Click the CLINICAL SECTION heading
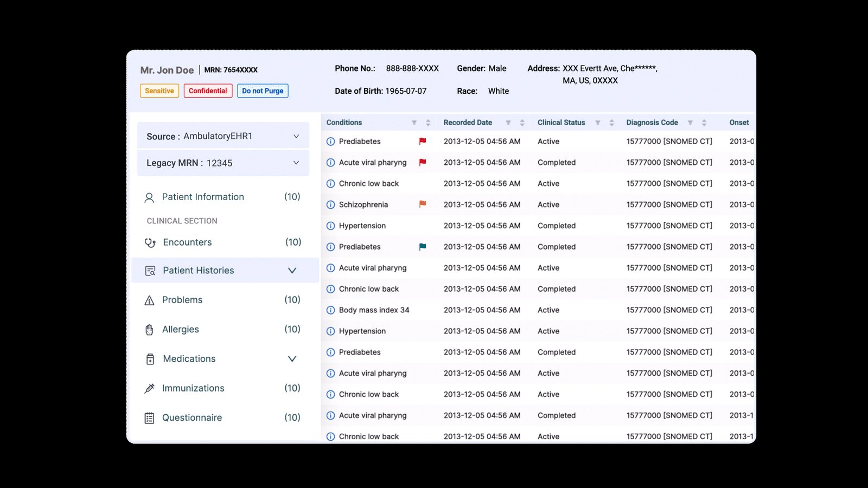Screen dimensions: 868x488 click(x=182, y=221)
